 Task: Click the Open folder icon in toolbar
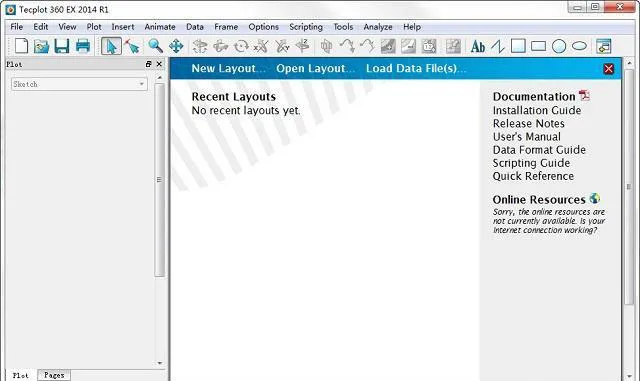[41, 46]
